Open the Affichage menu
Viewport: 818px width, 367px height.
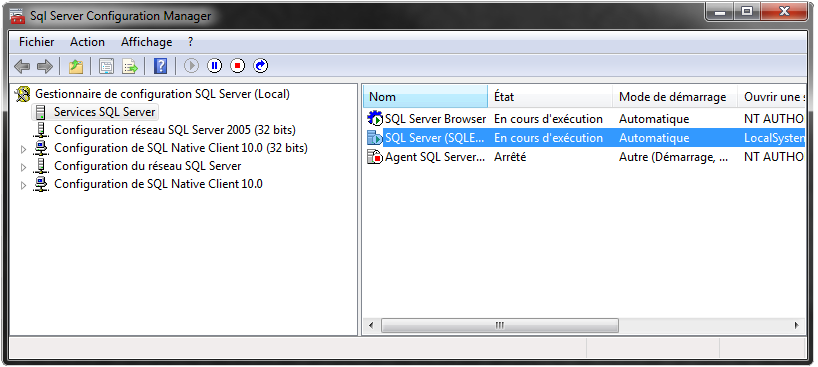pos(147,42)
